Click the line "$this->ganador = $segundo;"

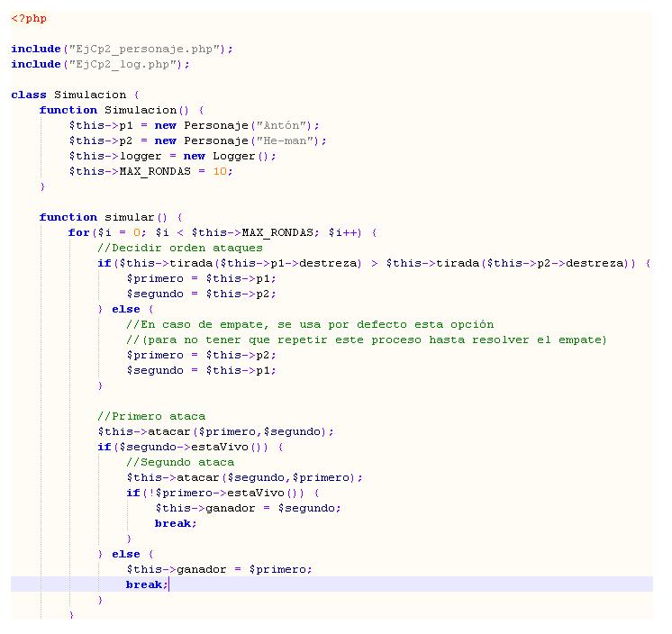248,509
